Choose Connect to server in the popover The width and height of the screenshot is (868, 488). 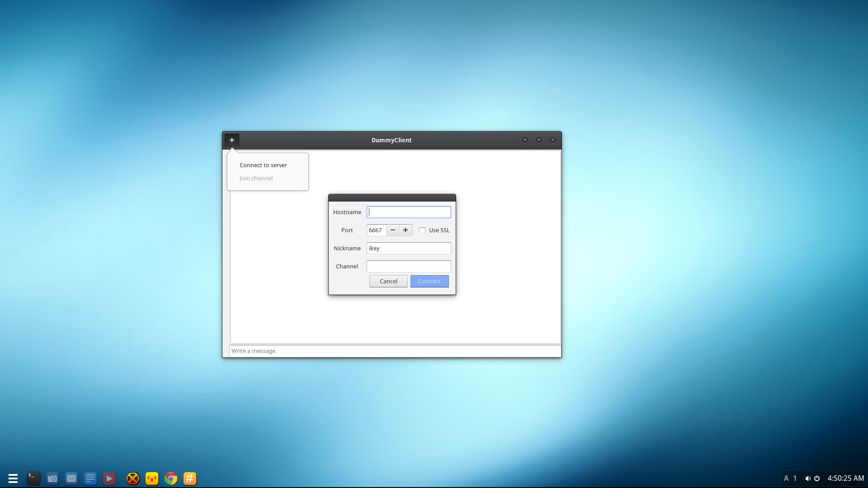tap(263, 165)
